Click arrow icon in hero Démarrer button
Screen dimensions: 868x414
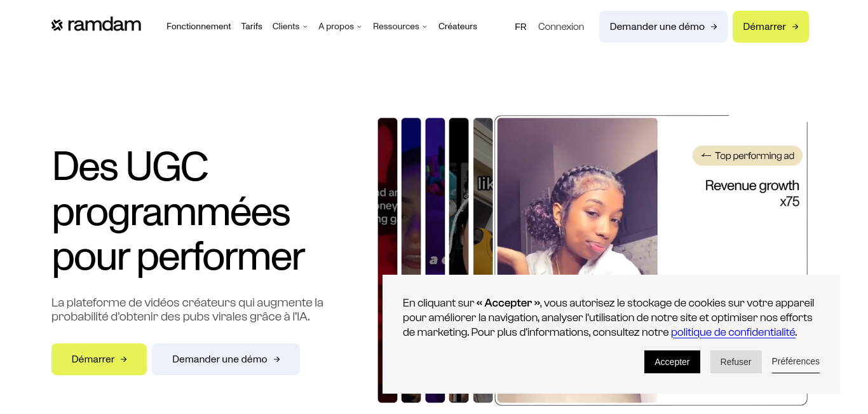coord(124,359)
